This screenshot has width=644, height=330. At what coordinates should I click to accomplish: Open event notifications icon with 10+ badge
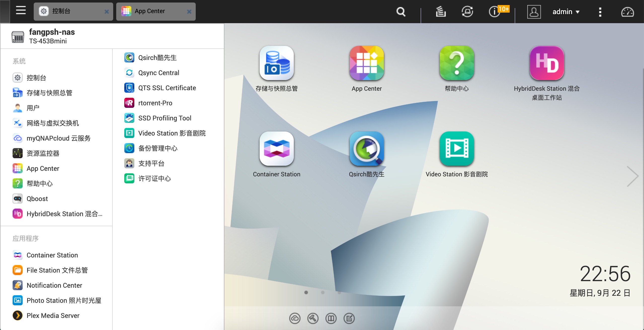(x=499, y=11)
